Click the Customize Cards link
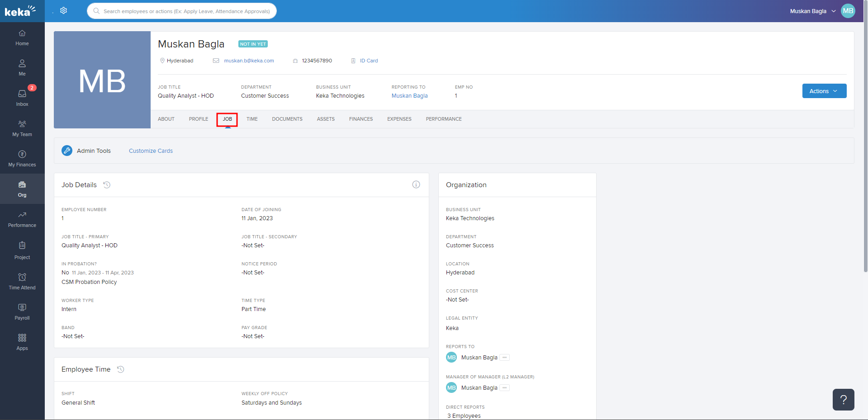Image resolution: width=868 pixels, height=420 pixels. coord(151,151)
